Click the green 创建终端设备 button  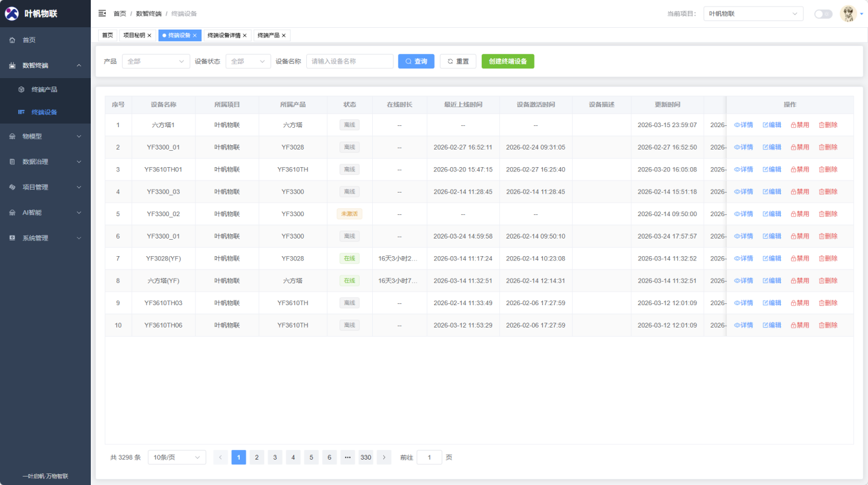pos(507,61)
